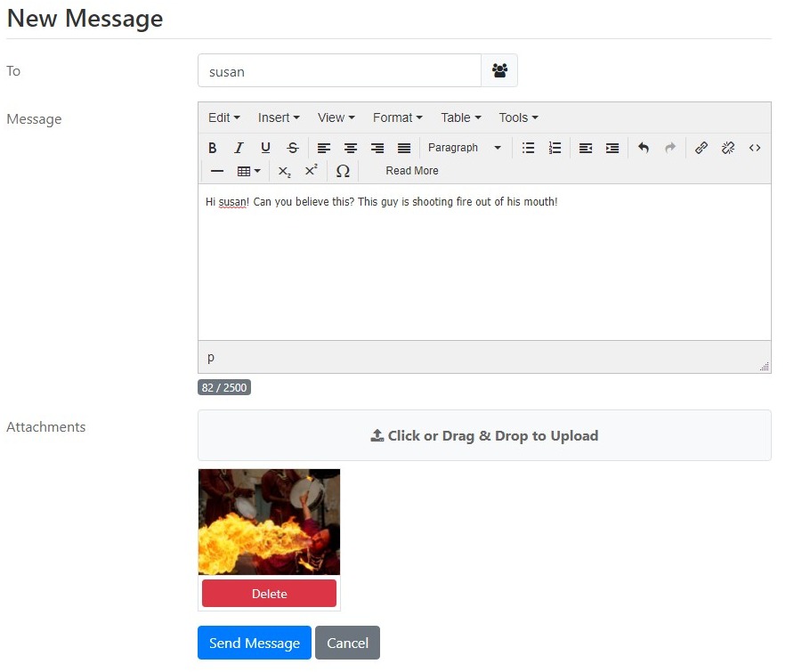The image size is (786, 672).
Task: Click inside the message body text
Action: click(484, 263)
